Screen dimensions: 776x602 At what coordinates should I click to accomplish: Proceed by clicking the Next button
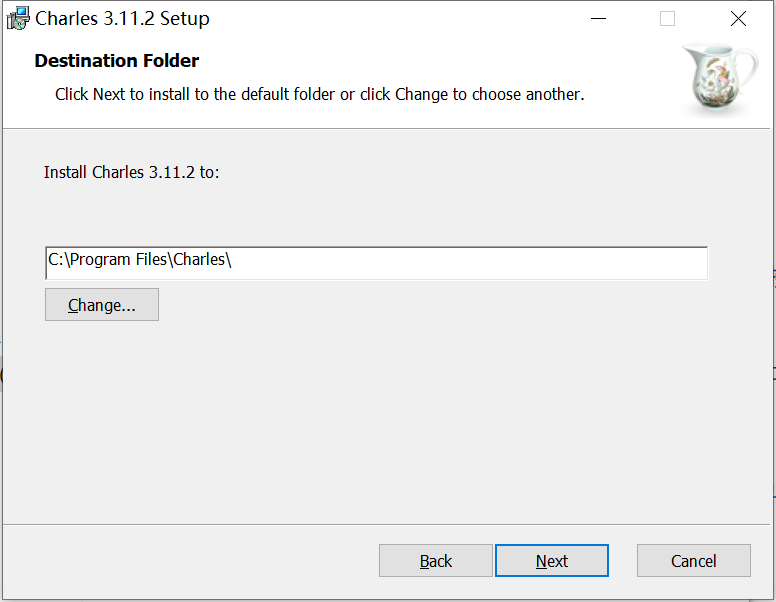pos(552,561)
